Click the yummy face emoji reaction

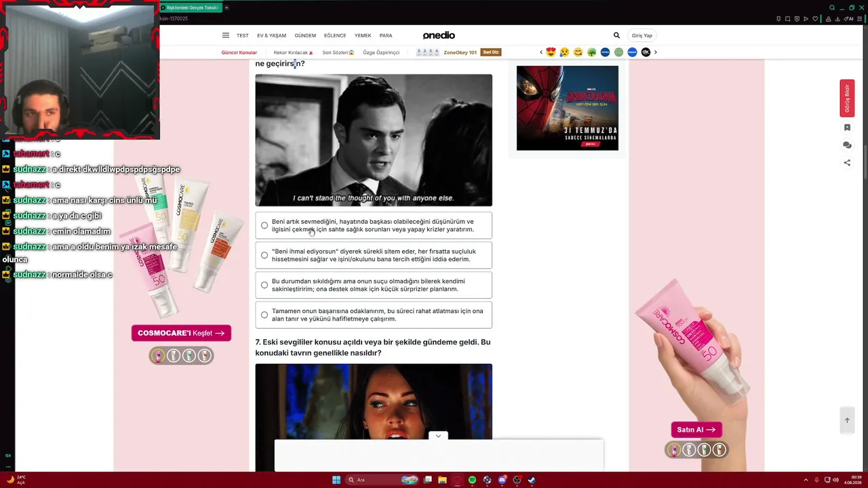point(578,52)
